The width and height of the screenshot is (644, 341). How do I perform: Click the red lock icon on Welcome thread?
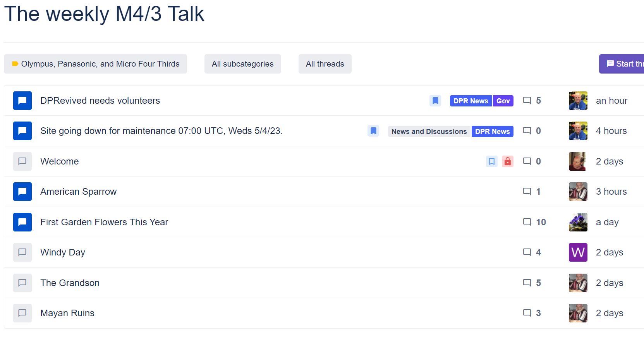point(507,161)
